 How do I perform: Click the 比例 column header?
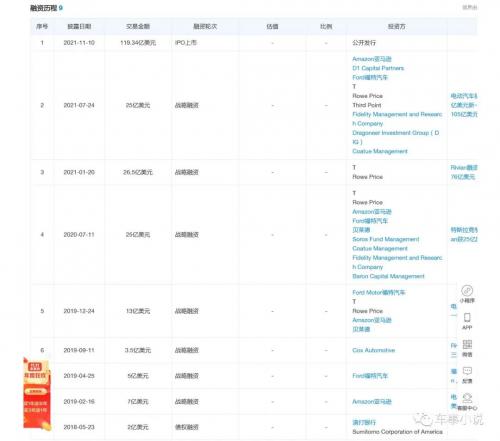(326, 26)
